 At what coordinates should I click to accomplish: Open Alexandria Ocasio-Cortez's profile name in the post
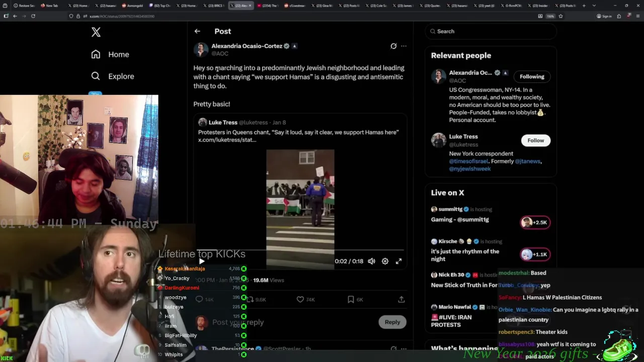click(247, 46)
